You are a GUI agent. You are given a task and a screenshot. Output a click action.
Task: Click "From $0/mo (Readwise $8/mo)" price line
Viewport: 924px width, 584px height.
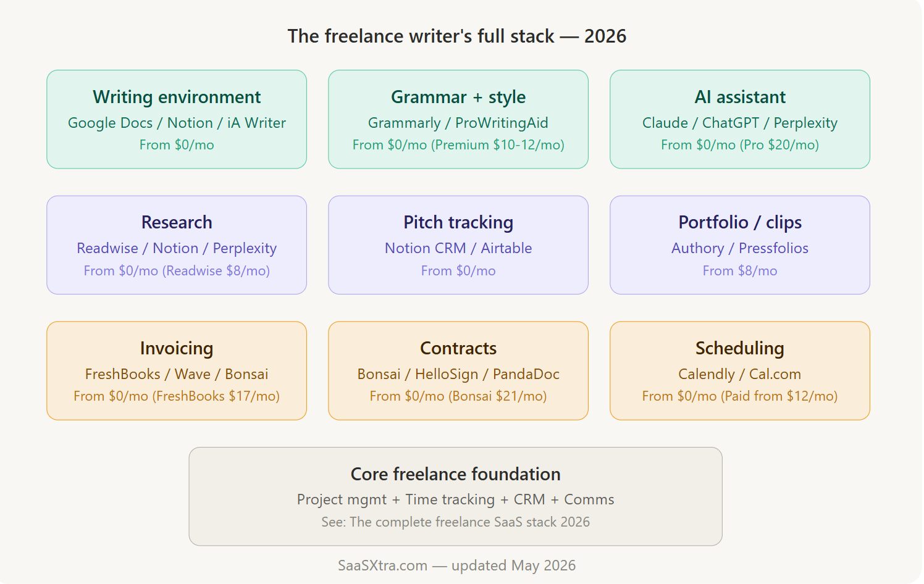click(177, 271)
